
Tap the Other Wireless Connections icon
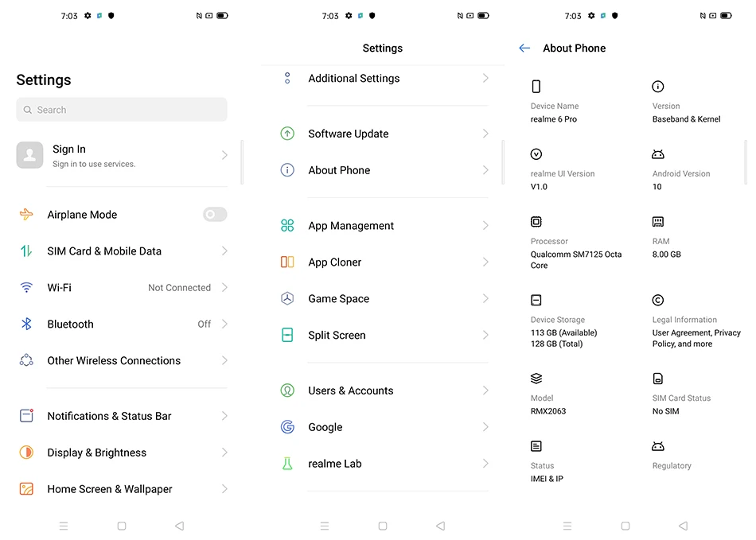click(26, 360)
